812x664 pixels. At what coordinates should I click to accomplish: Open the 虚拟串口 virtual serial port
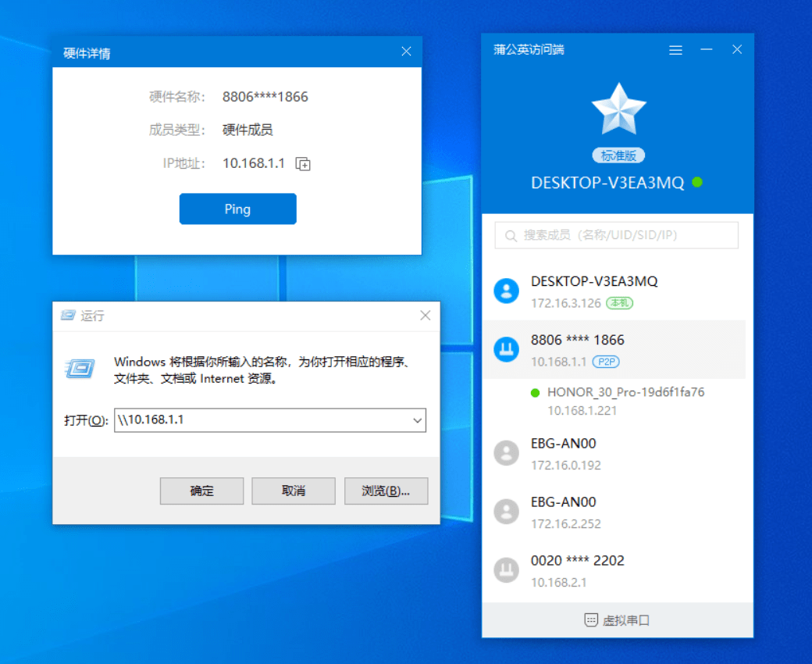[x=617, y=620]
